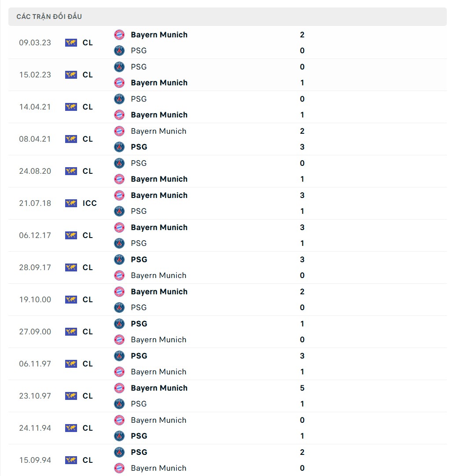Click the date 09.03.23 in the first row
453x476 pixels.
tap(35, 43)
